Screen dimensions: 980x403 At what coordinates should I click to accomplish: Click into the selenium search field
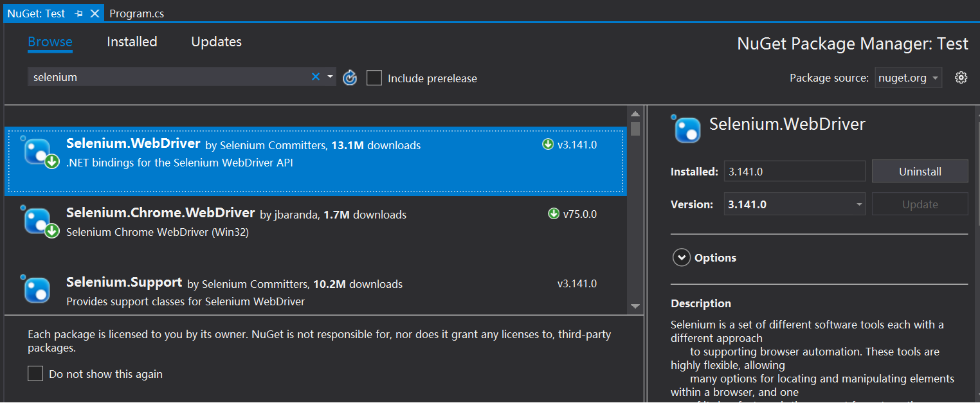[x=167, y=77]
